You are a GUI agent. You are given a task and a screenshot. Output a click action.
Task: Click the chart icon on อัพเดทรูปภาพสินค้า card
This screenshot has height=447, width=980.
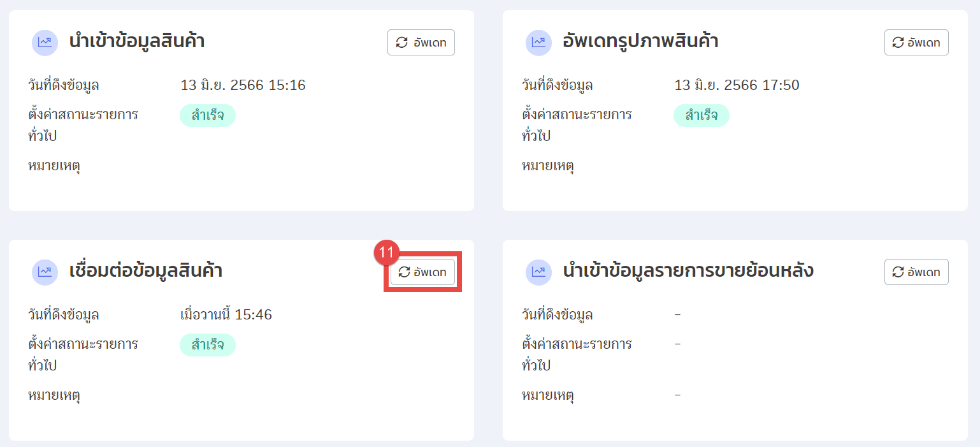[x=539, y=42]
